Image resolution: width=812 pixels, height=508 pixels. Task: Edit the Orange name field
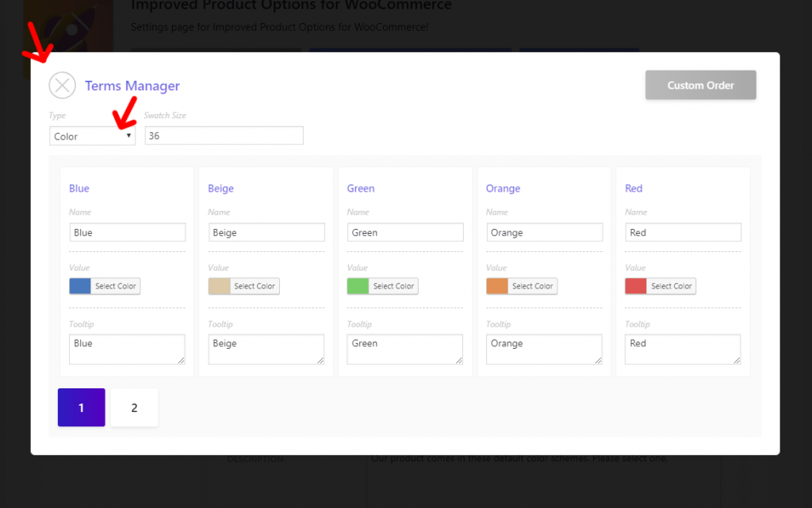pos(544,232)
